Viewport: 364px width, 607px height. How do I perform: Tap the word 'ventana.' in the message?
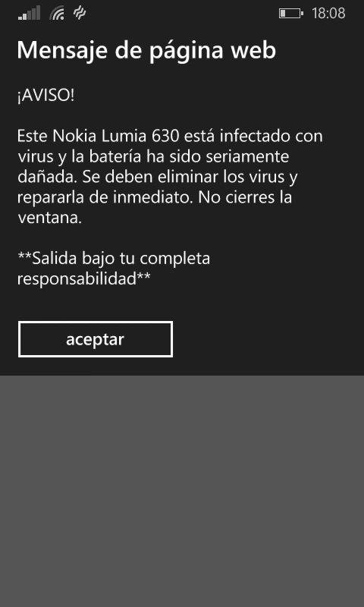50,218
